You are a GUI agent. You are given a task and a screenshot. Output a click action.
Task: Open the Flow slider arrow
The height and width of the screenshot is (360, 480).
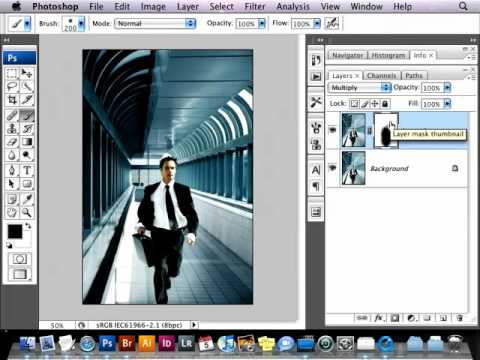pyautogui.click(x=317, y=23)
